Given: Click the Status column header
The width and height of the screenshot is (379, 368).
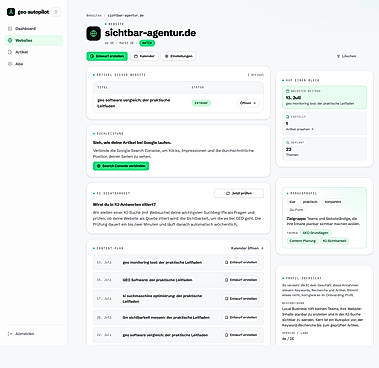Looking at the screenshot, I should tap(198, 87).
